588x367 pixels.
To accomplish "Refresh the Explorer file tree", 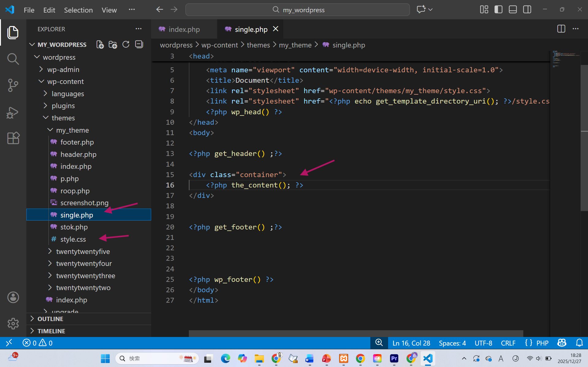I will (126, 45).
